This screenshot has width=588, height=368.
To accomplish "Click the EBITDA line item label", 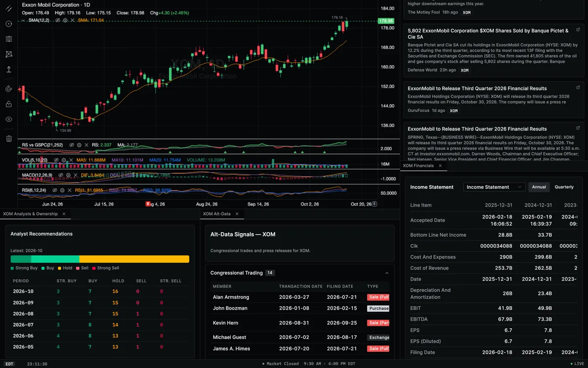I will point(418,319).
